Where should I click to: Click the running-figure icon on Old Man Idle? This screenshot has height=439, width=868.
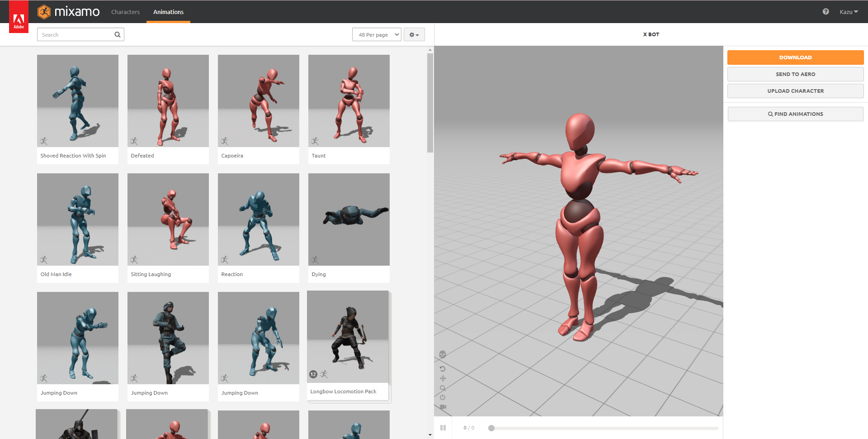[x=43, y=260]
